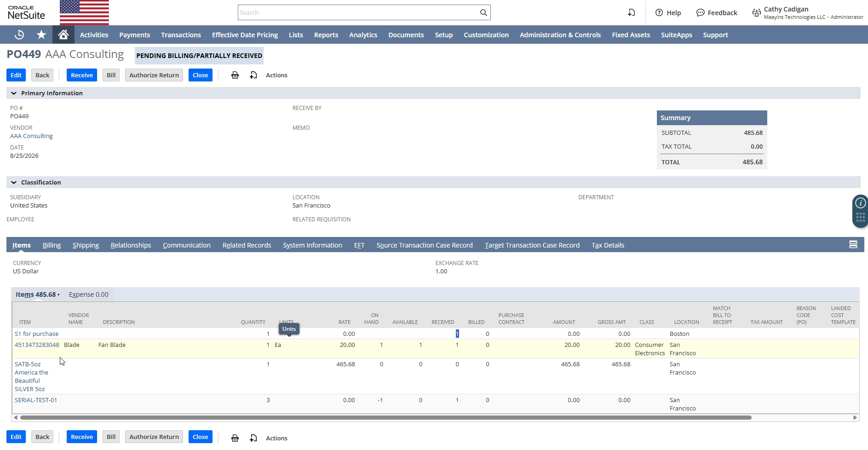Open the Recent Records clock icon
The width and height of the screenshot is (868, 450).
coord(19,35)
